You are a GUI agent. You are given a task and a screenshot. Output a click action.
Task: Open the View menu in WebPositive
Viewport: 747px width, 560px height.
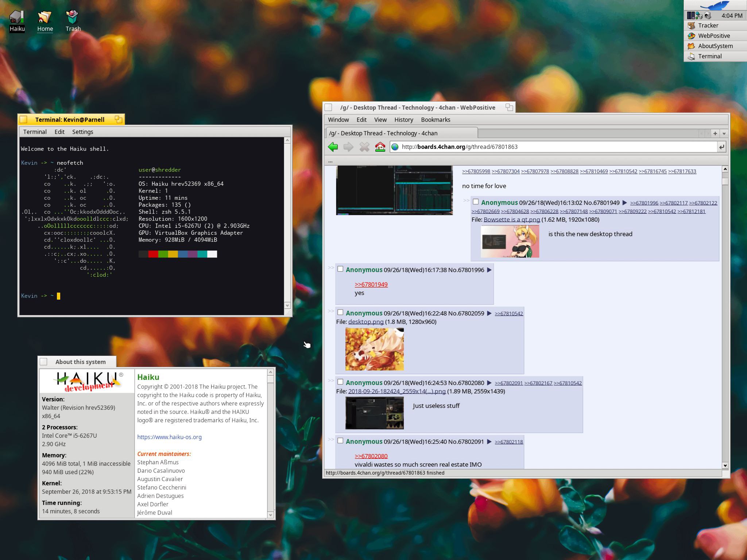[x=380, y=120]
